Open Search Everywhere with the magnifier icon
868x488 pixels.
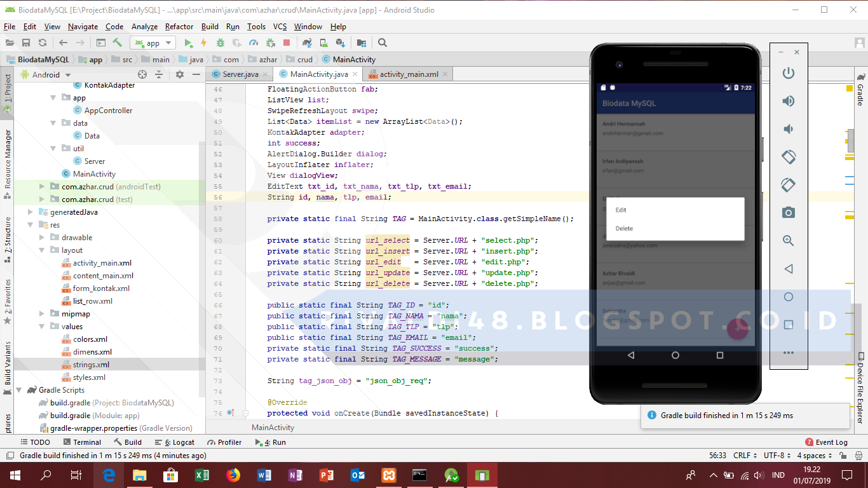(381, 43)
